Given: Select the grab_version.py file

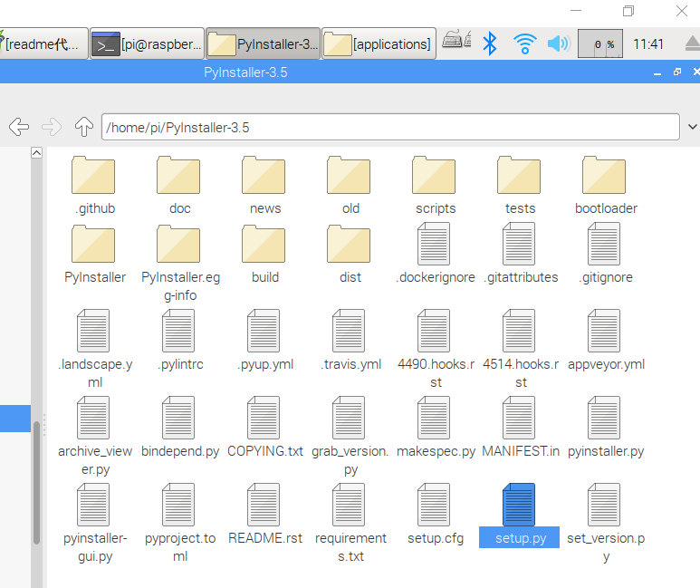Looking at the screenshot, I should coord(350,437).
